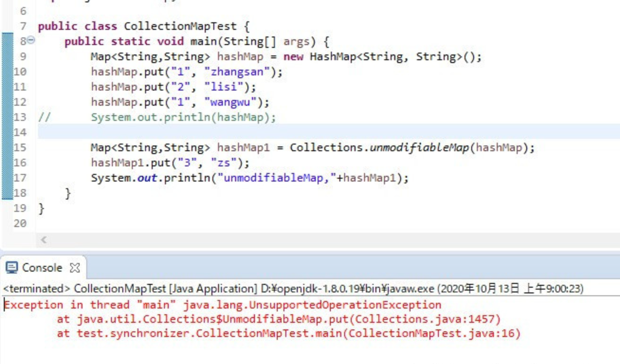Click the class name CollectionMapTest in line 7
The image size is (620, 364).
(180, 26)
